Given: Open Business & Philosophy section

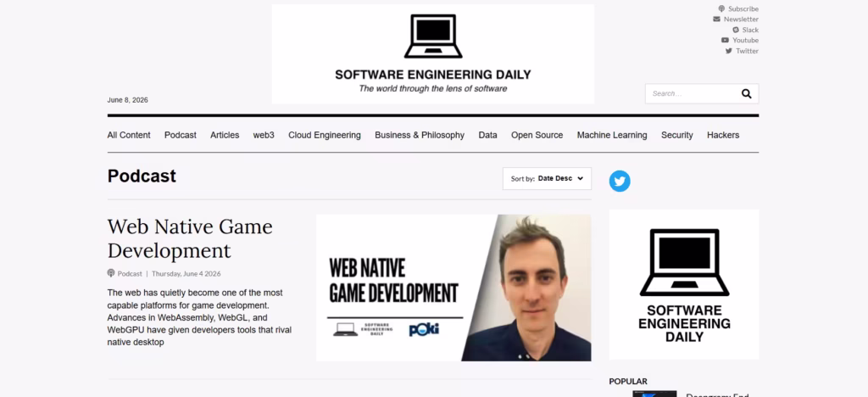Looking at the screenshot, I should click(x=420, y=135).
